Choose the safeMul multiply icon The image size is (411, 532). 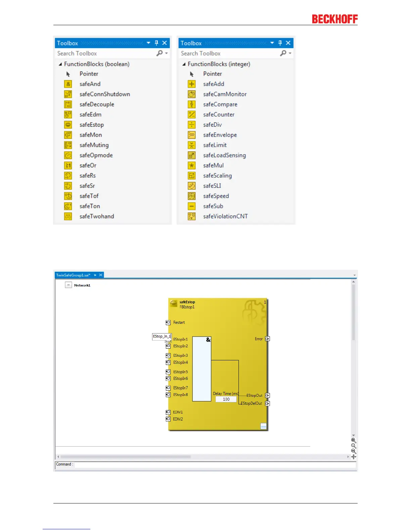(192, 165)
